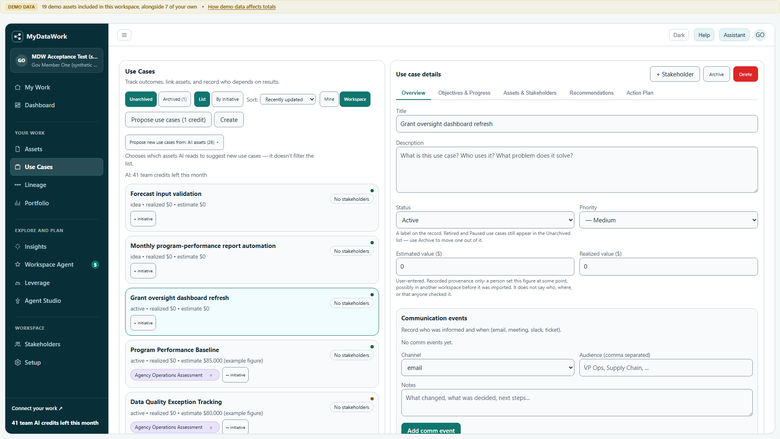Remove Agency Operations Assessment tag on Data Quality Exception Tracking

[211, 427]
